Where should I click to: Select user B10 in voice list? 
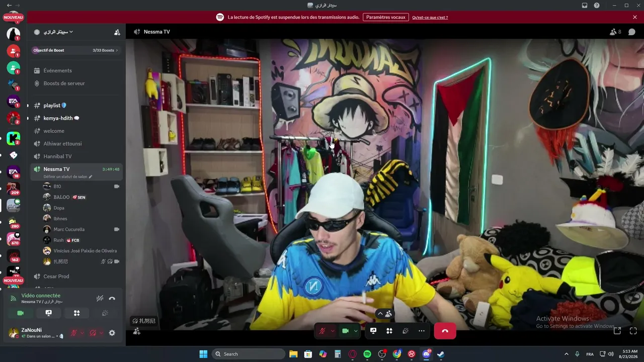[82, 187]
